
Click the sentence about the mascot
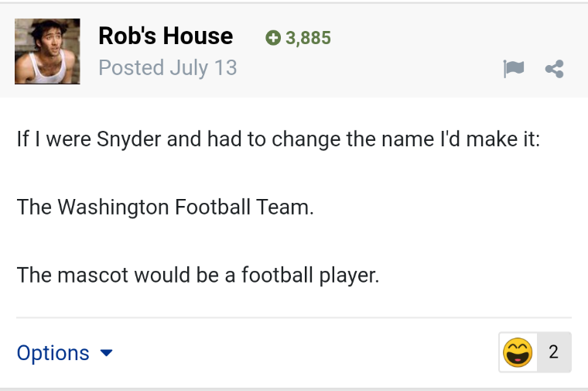click(198, 275)
